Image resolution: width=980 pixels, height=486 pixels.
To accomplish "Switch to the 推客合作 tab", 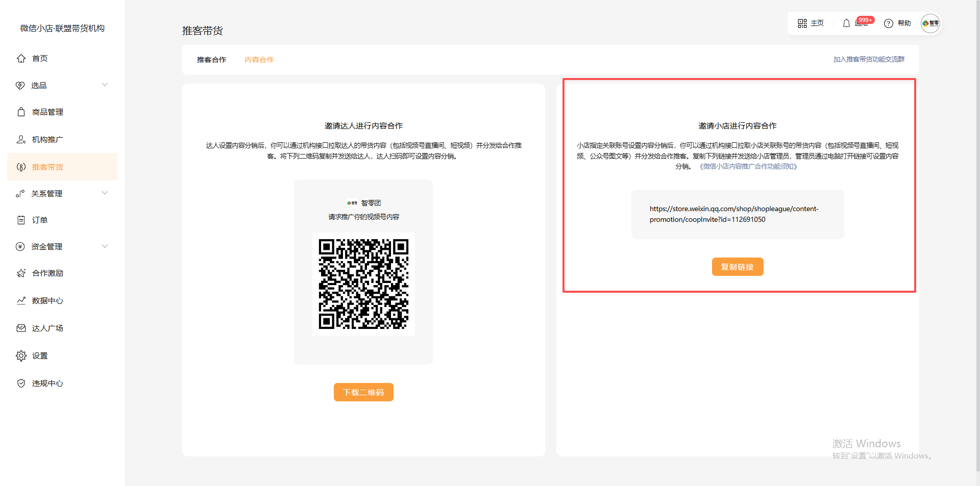I will click(211, 60).
